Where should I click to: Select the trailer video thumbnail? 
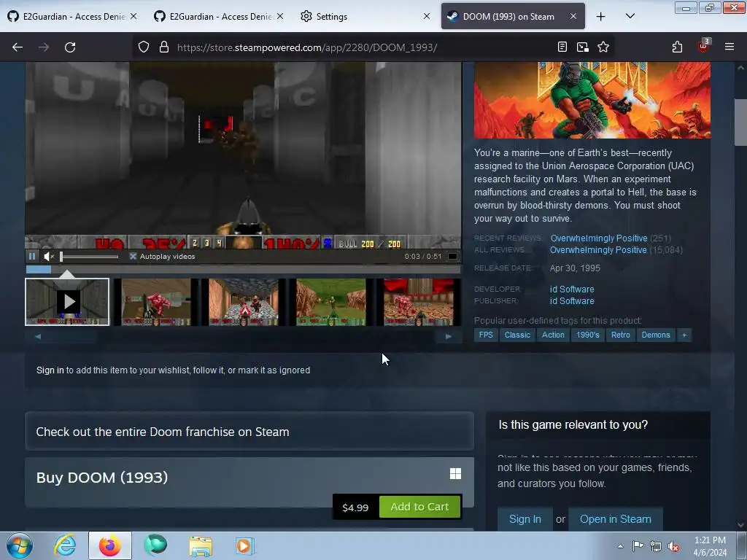point(67,302)
